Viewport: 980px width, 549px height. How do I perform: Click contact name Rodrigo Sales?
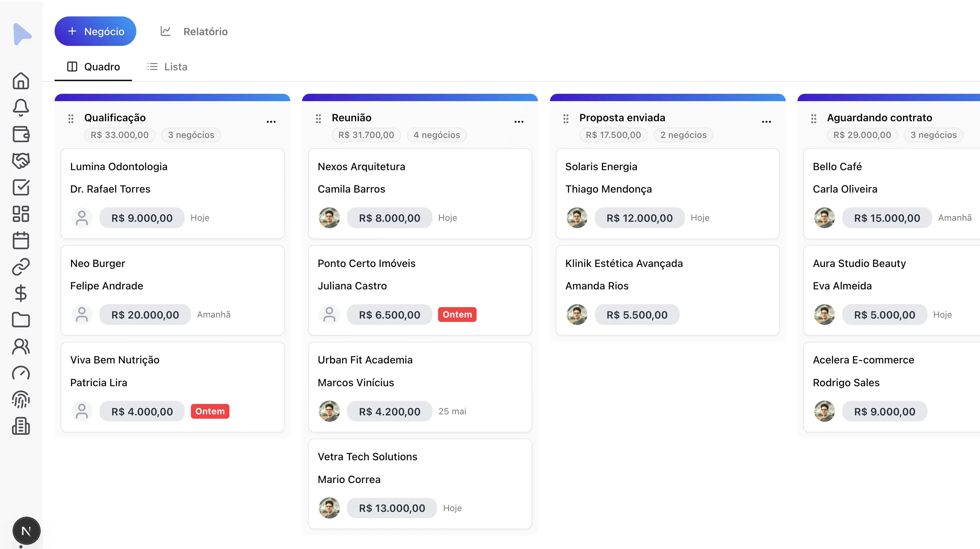tap(846, 383)
